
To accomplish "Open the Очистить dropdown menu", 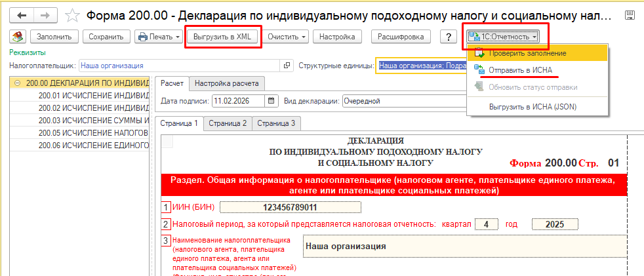I will [x=287, y=37].
